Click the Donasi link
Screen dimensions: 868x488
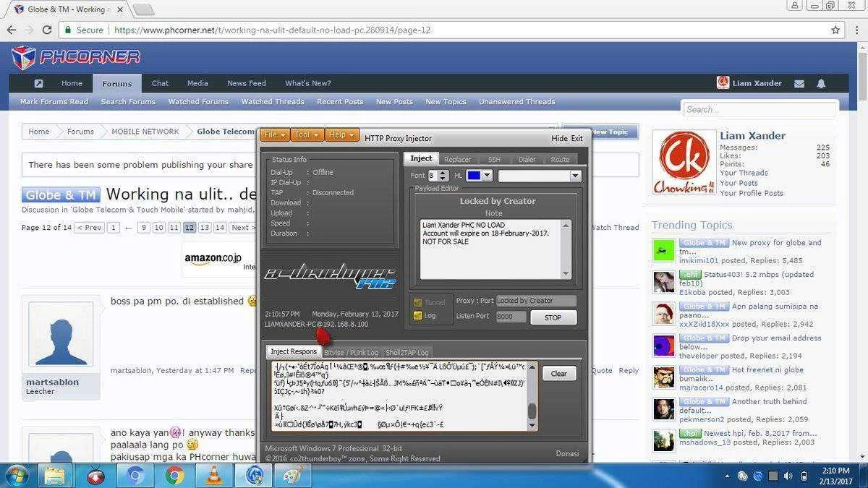(567, 453)
